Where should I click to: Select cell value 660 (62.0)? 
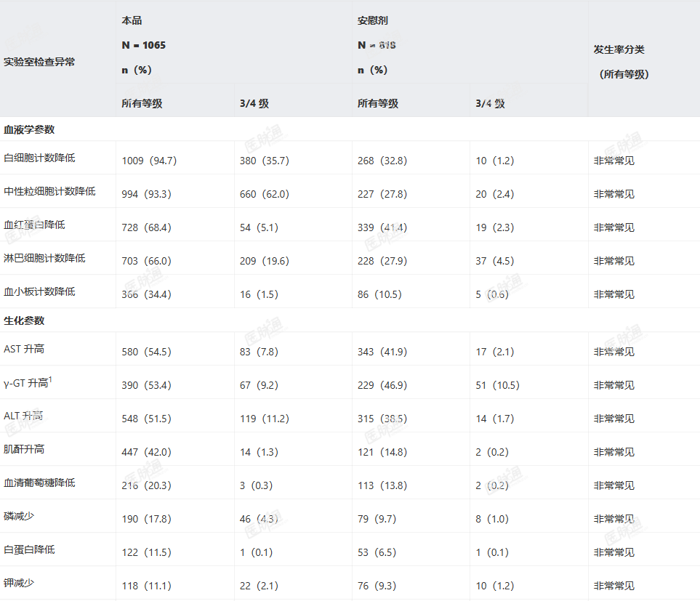coord(265,194)
